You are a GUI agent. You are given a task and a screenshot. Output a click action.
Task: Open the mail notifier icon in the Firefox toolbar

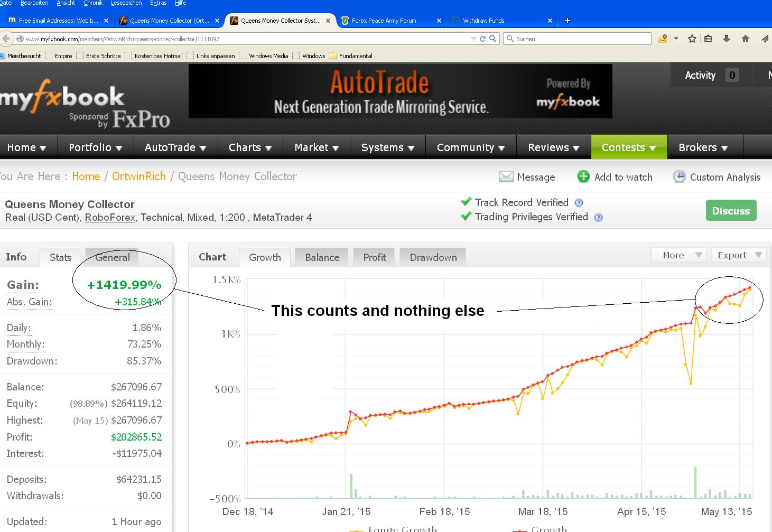click(662, 39)
